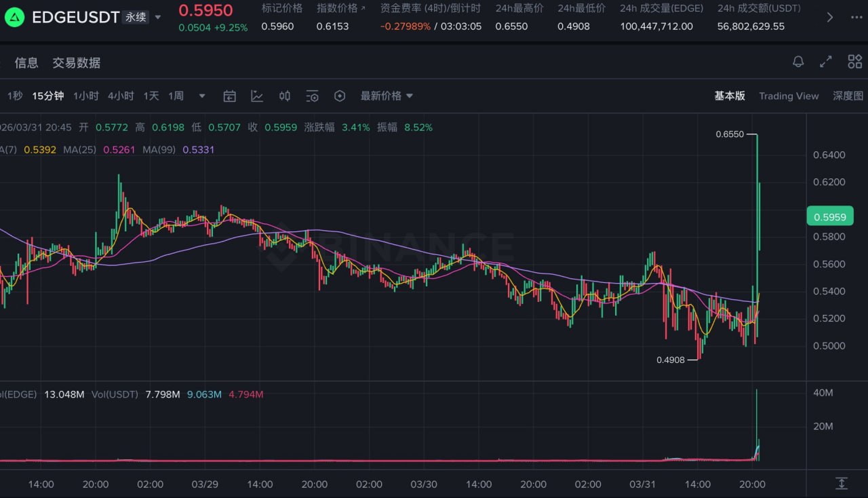The height and width of the screenshot is (498, 868).
Task: Select the 4小时 time interval
Action: [x=121, y=96]
